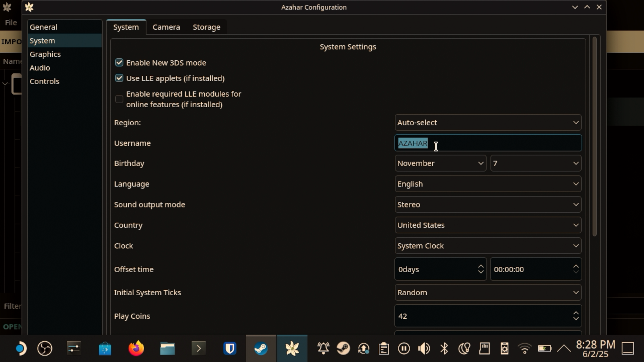Increase Offset time days stepper

481,266
